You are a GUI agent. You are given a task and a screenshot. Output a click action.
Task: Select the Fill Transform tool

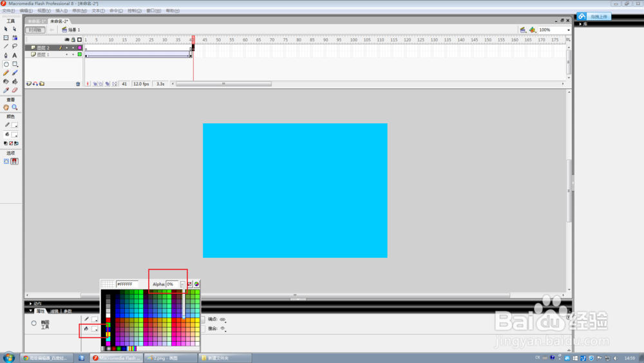tap(15, 38)
